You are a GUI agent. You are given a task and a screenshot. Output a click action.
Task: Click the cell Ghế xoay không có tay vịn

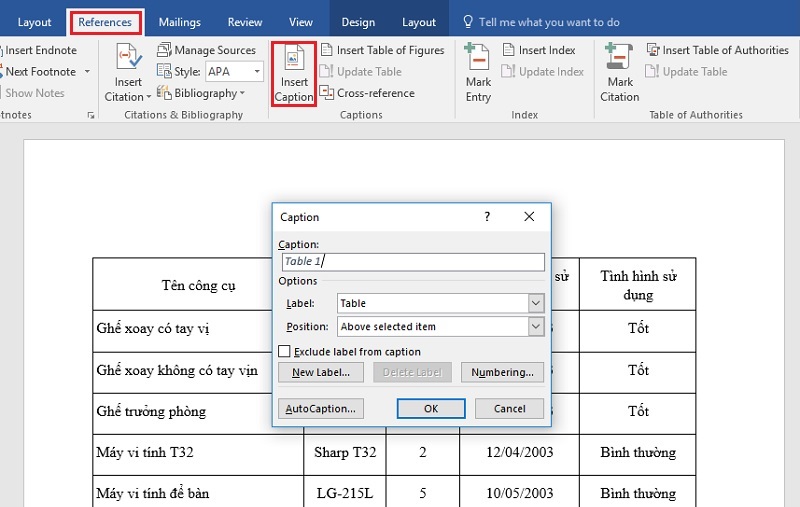coord(177,370)
